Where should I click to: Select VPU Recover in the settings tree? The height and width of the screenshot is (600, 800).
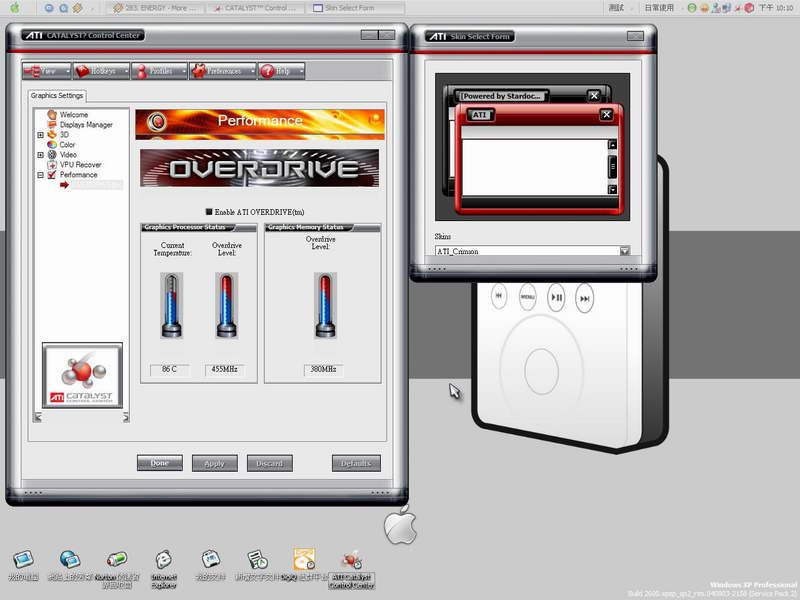pos(81,165)
